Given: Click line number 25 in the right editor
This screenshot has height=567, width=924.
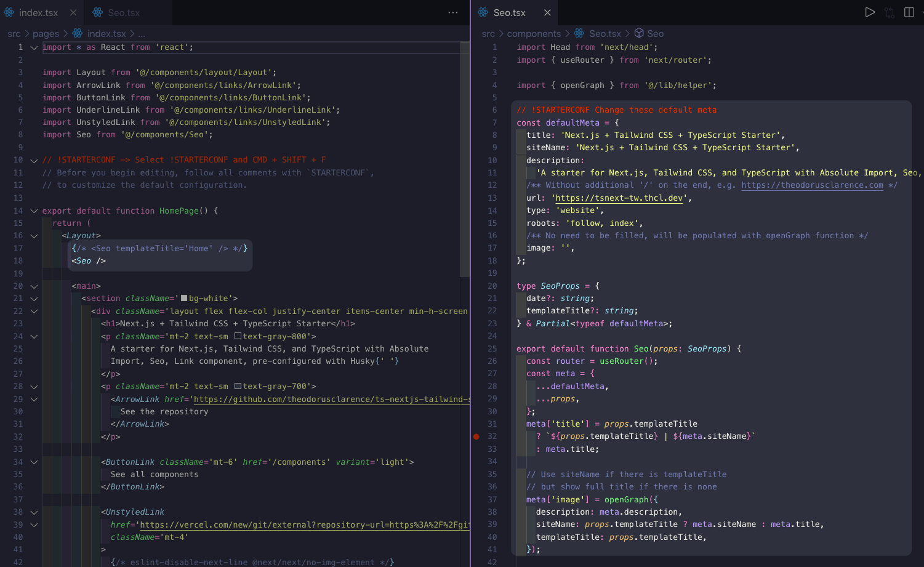Looking at the screenshot, I should tap(492, 349).
